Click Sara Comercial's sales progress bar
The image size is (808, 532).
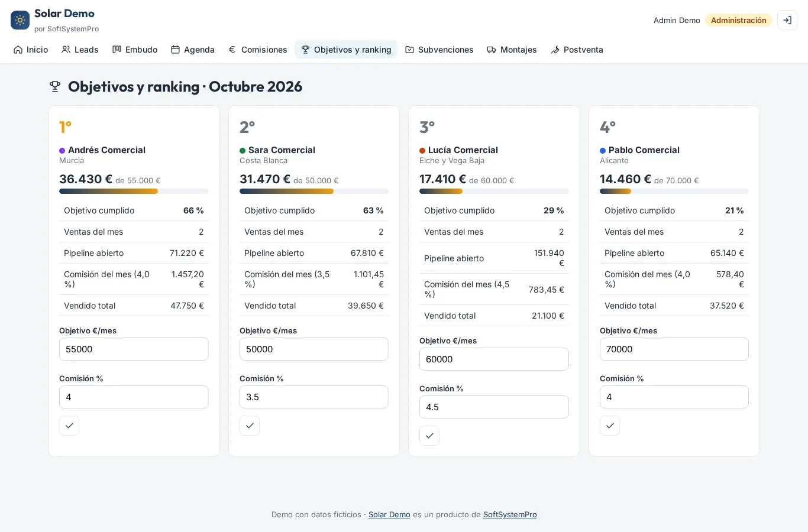(x=314, y=192)
